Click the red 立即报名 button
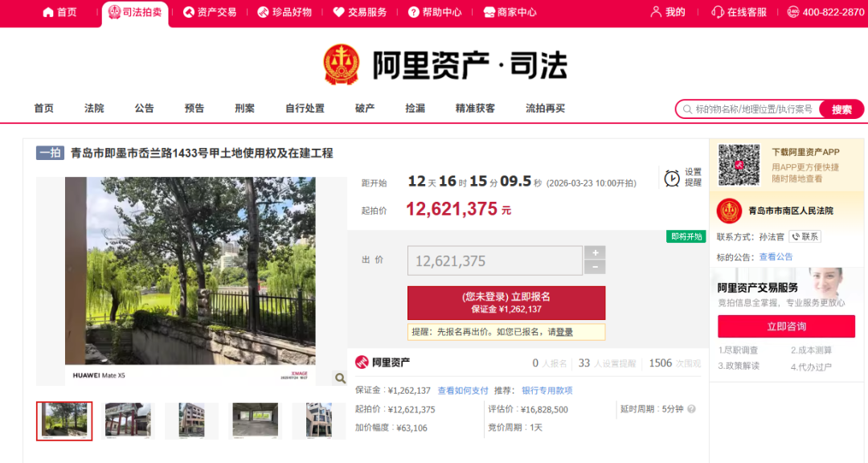The width and height of the screenshot is (868, 463). (x=506, y=304)
